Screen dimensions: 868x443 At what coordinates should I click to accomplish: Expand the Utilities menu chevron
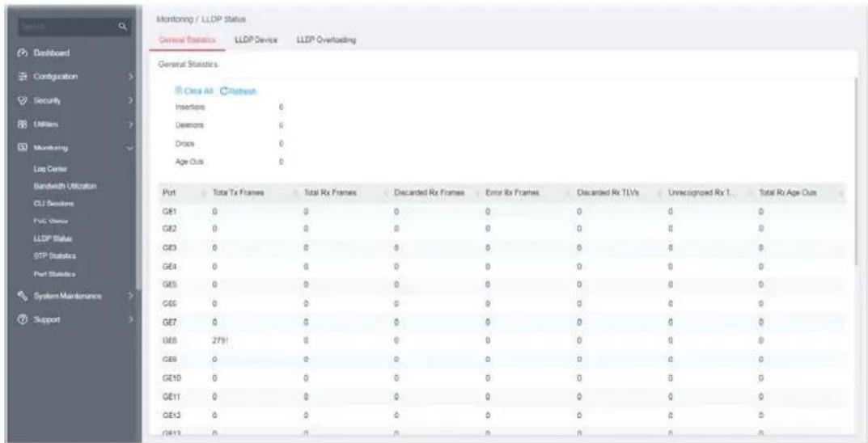(x=130, y=125)
